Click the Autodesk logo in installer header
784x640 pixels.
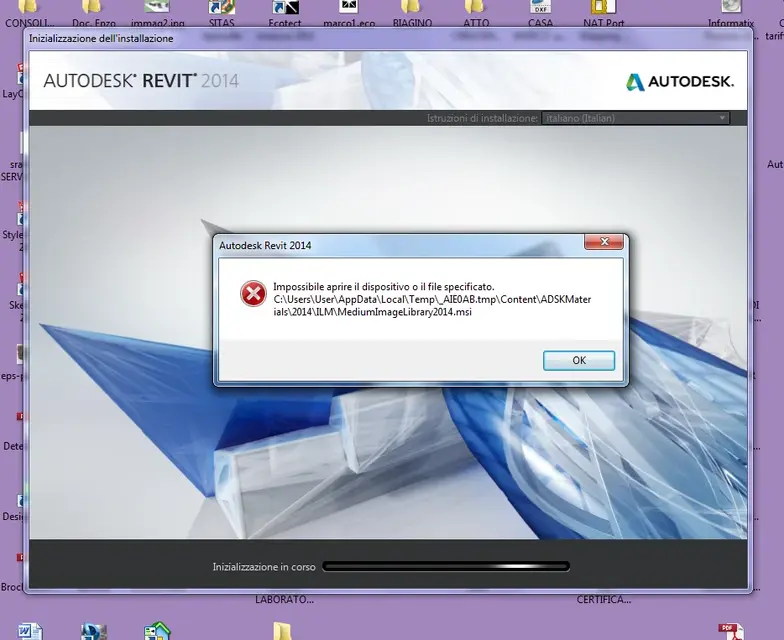(680, 82)
